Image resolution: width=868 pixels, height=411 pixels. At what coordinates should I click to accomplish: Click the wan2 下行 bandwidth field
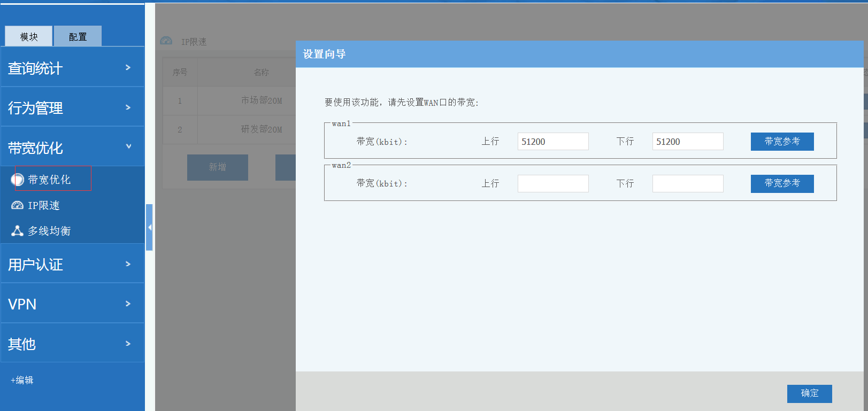pyautogui.click(x=687, y=183)
